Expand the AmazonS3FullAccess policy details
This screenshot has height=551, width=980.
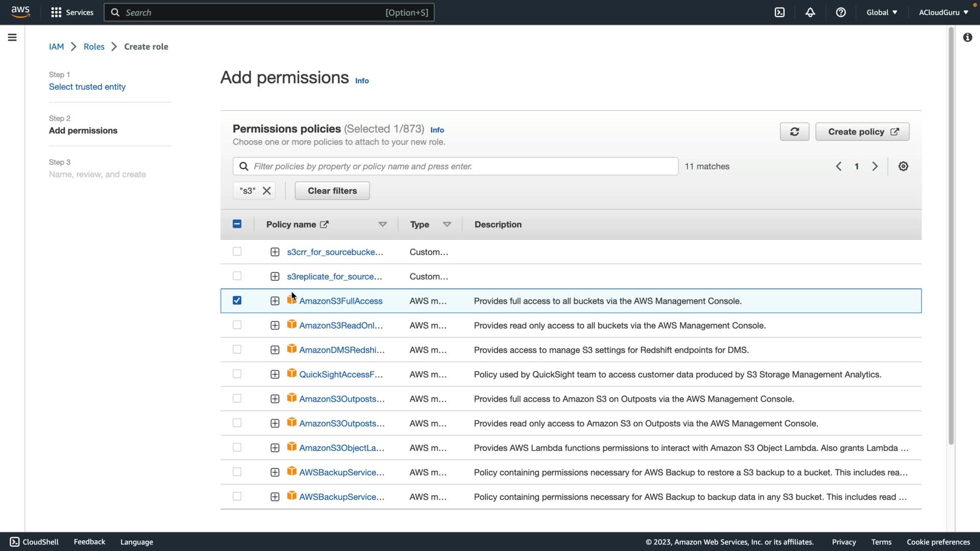click(x=275, y=301)
